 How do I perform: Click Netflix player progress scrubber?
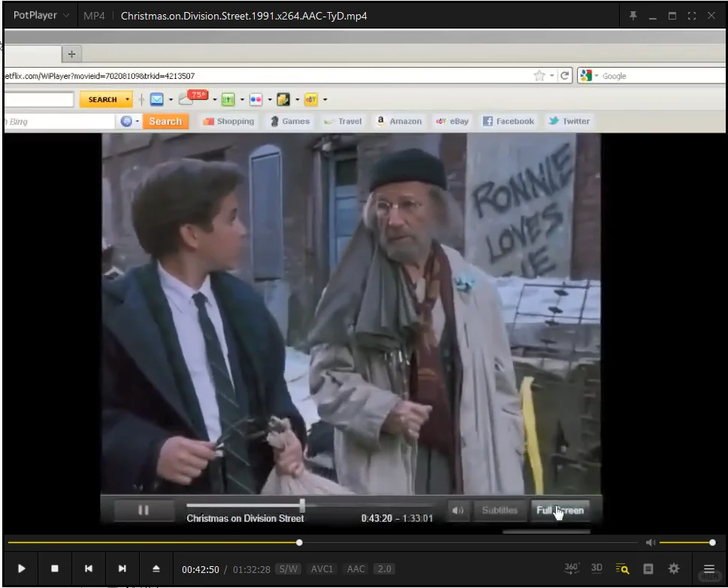point(302,505)
